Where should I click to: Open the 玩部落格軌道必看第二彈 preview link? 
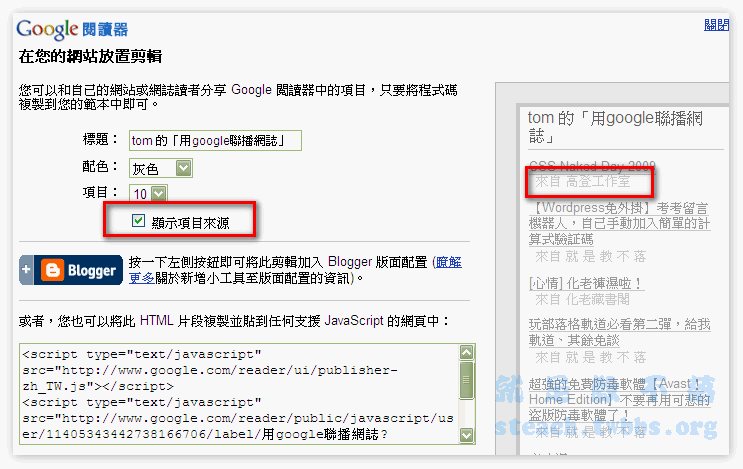tap(619, 332)
